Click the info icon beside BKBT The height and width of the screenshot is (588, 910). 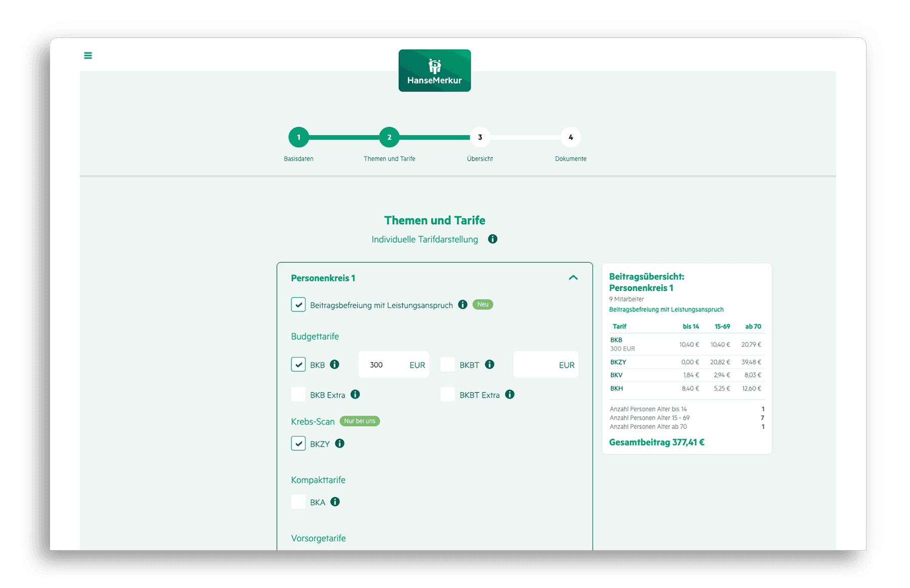pyautogui.click(x=489, y=365)
